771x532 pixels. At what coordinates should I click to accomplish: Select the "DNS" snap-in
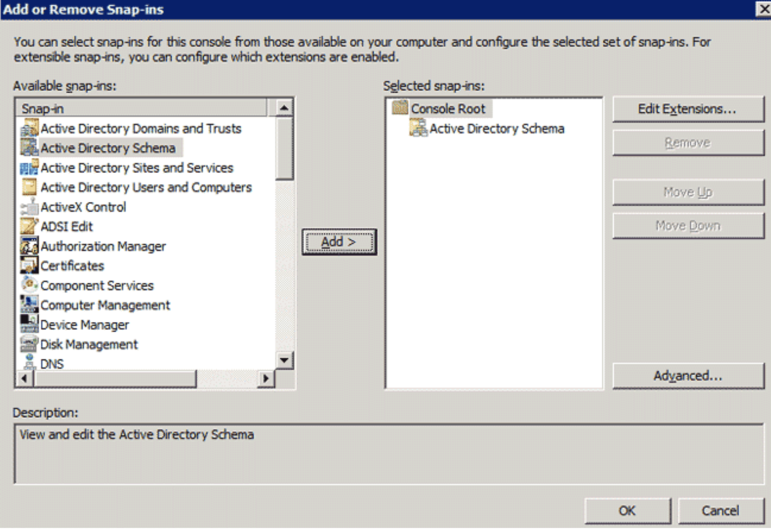point(52,364)
